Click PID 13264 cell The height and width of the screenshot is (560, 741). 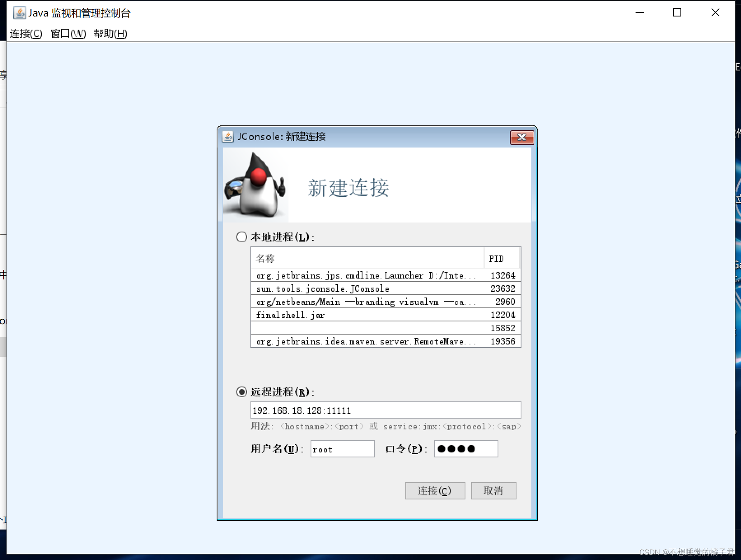[503, 275]
